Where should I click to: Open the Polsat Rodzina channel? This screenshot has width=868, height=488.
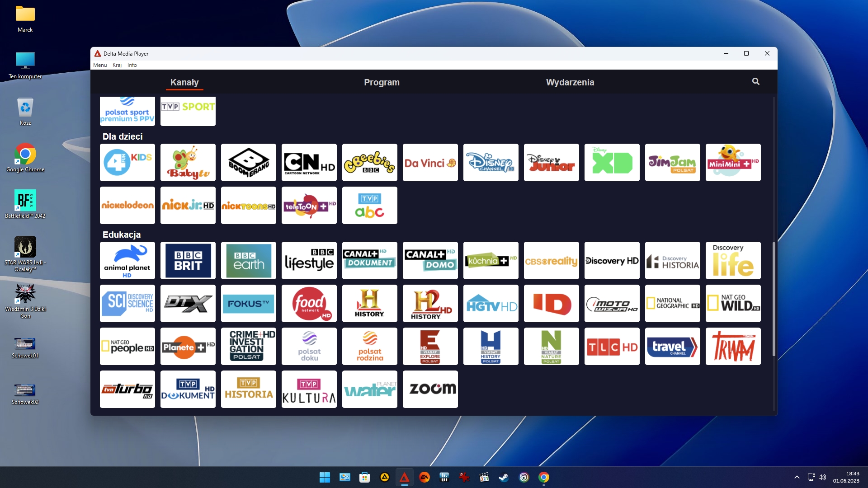click(370, 347)
